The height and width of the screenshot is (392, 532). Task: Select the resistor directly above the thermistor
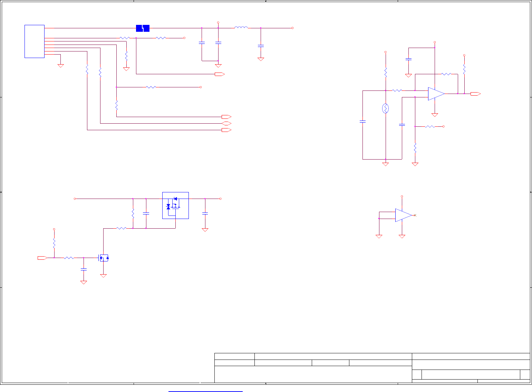coord(386,73)
